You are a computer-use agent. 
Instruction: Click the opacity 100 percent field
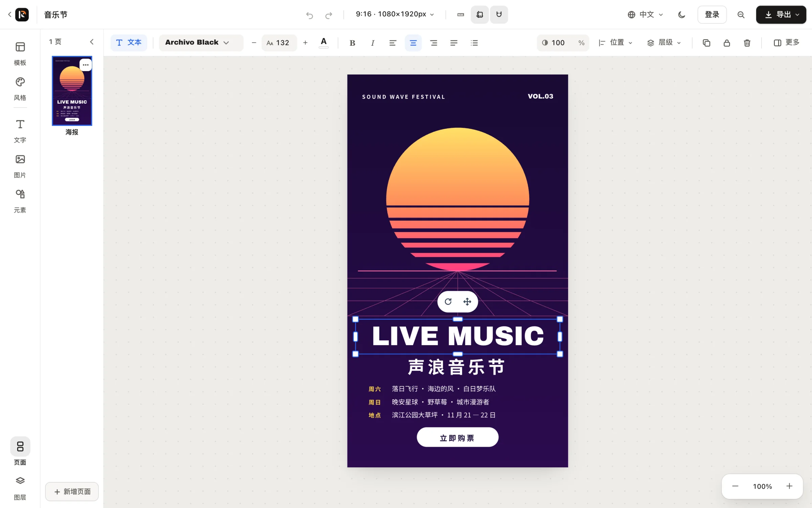(x=563, y=43)
